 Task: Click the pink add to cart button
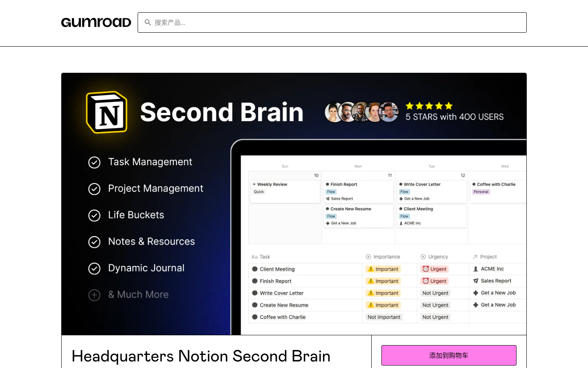[x=449, y=355]
